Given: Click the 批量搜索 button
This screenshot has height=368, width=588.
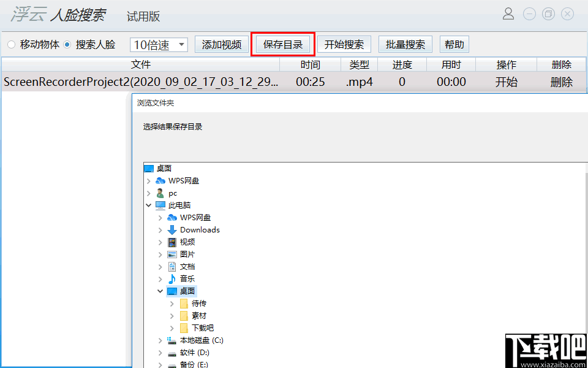Looking at the screenshot, I should tap(405, 44).
